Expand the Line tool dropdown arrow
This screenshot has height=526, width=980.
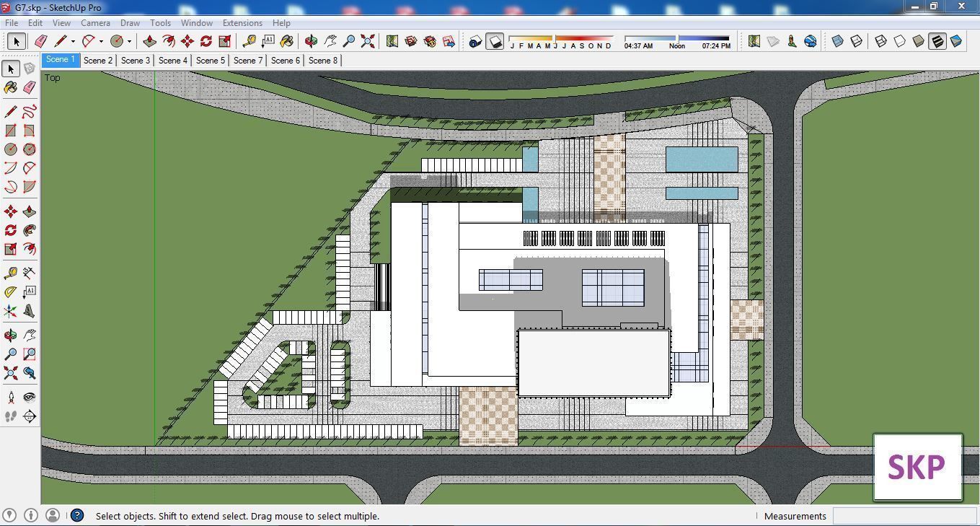pyautogui.click(x=73, y=42)
